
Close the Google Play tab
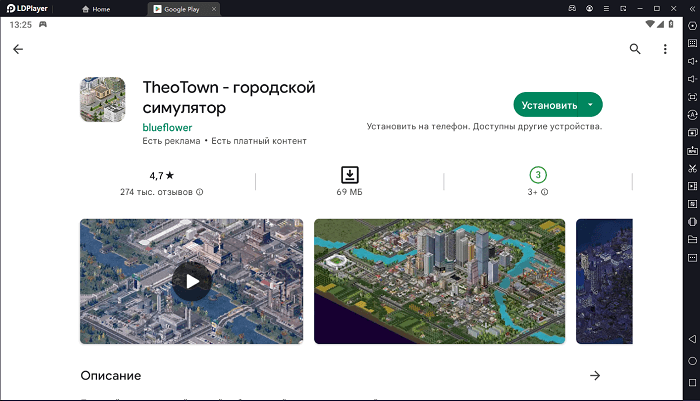(x=214, y=9)
